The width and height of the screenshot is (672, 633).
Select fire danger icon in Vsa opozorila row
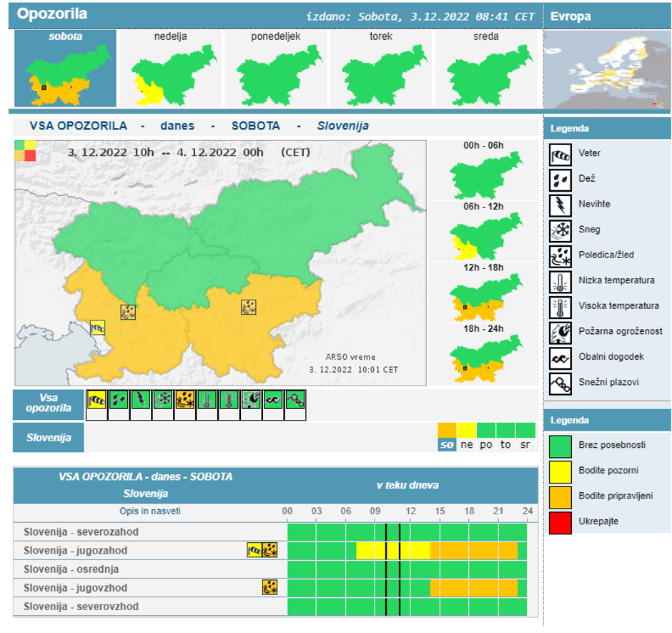click(x=251, y=400)
